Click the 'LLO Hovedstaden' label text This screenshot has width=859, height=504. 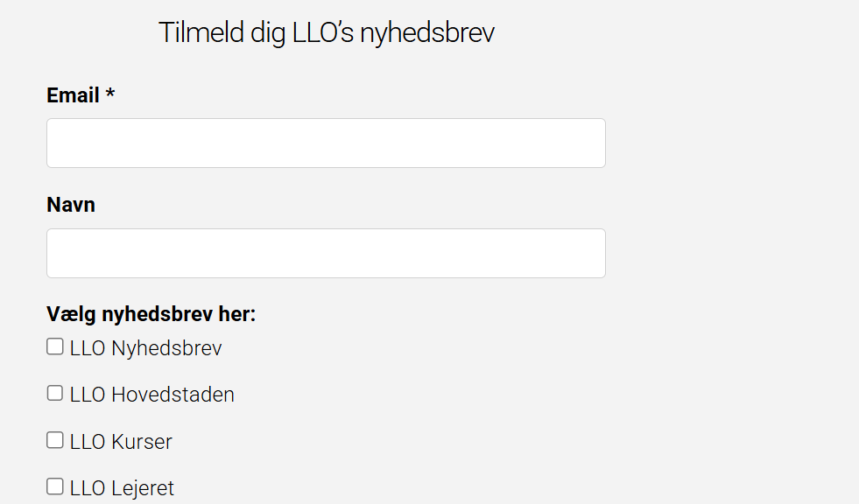point(151,395)
